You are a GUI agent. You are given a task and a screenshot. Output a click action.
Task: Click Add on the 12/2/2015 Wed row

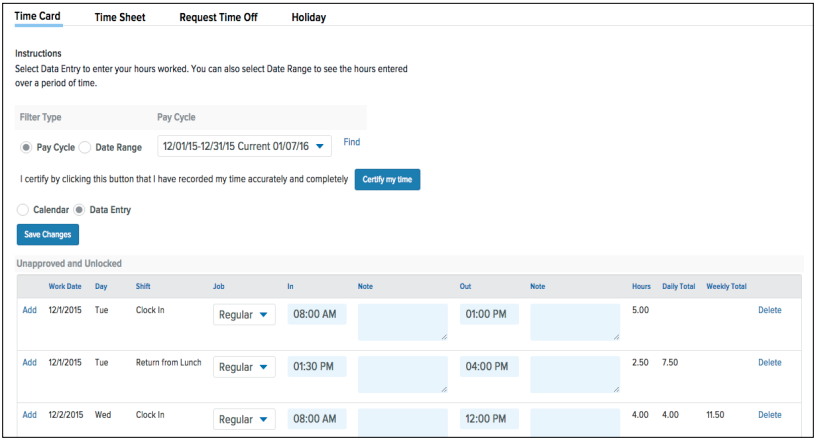tap(29, 415)
